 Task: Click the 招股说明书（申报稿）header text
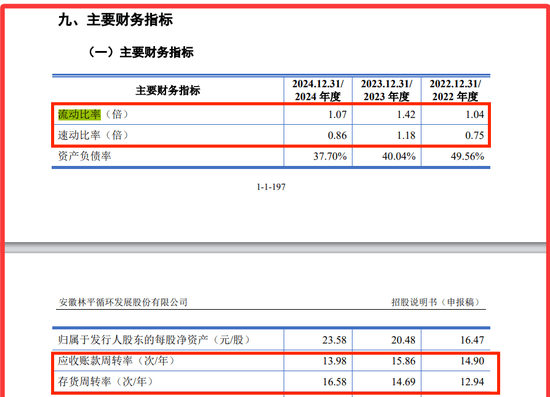(x=436, y=302)
